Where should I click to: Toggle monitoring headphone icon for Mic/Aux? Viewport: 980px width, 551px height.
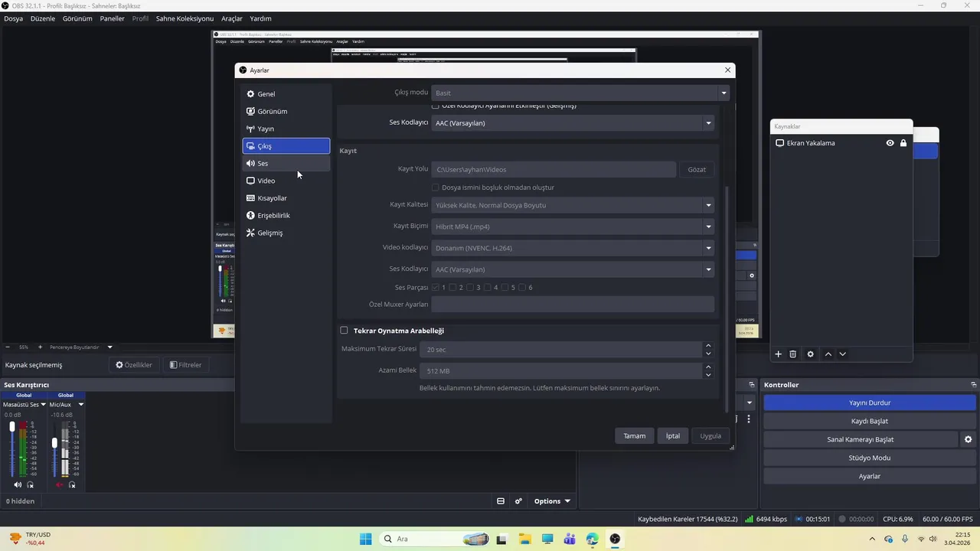pos(72,484)
